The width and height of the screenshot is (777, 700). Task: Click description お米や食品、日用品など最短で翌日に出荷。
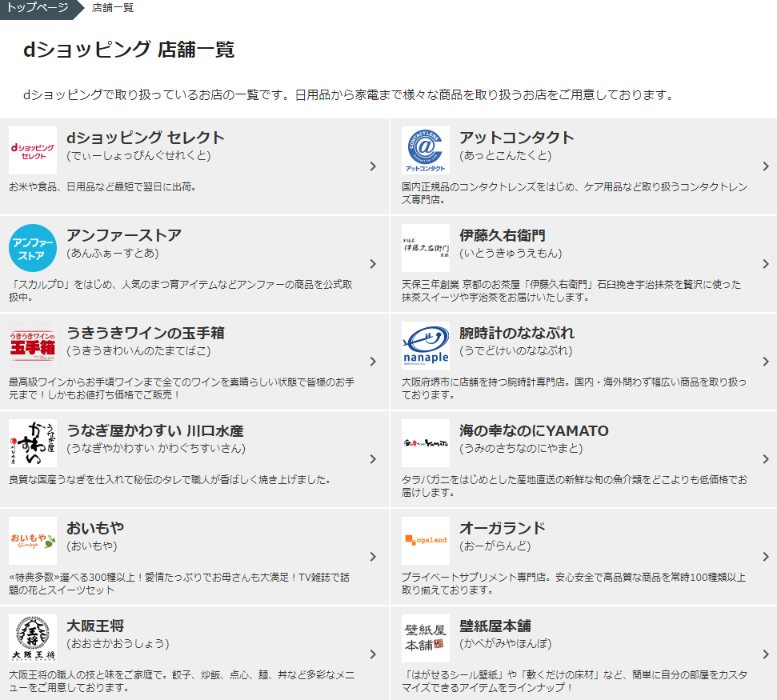pyautogui.click(x=103, y=186)
